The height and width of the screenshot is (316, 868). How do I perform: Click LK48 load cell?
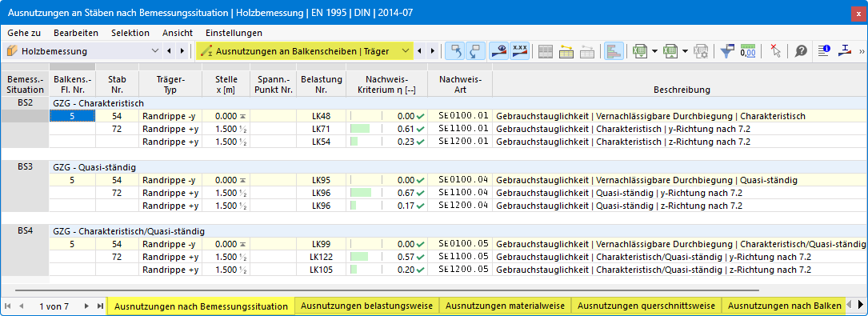321,116
